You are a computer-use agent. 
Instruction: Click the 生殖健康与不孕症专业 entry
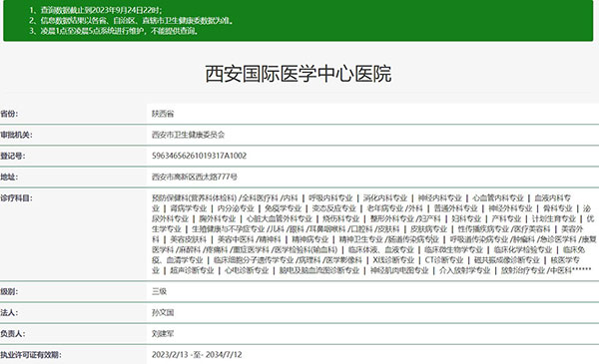(x=228, y=229)
